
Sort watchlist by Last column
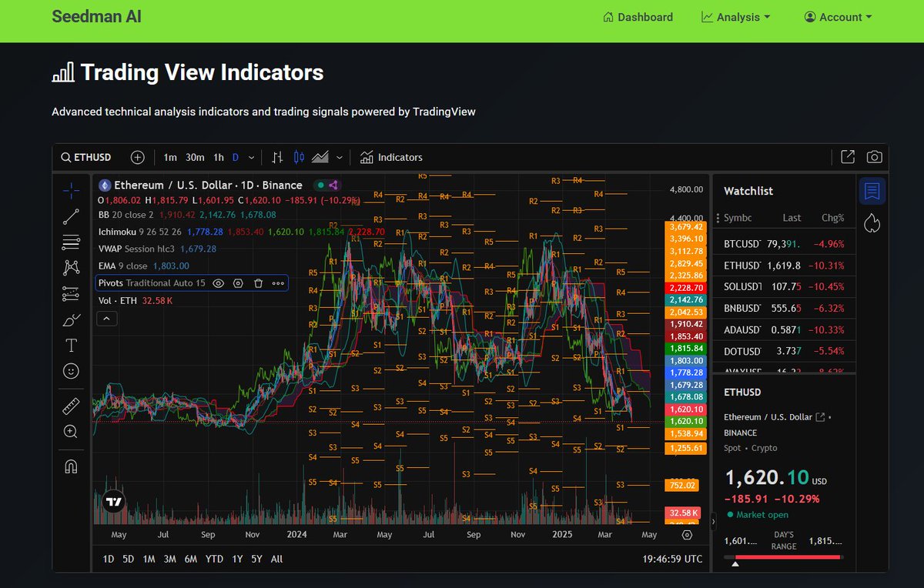point(792,218)
